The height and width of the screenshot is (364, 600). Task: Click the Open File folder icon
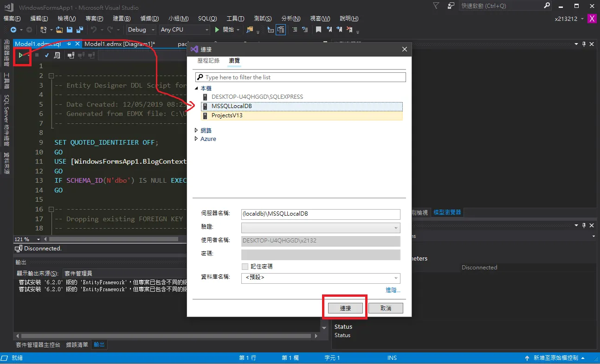(59, 30)
